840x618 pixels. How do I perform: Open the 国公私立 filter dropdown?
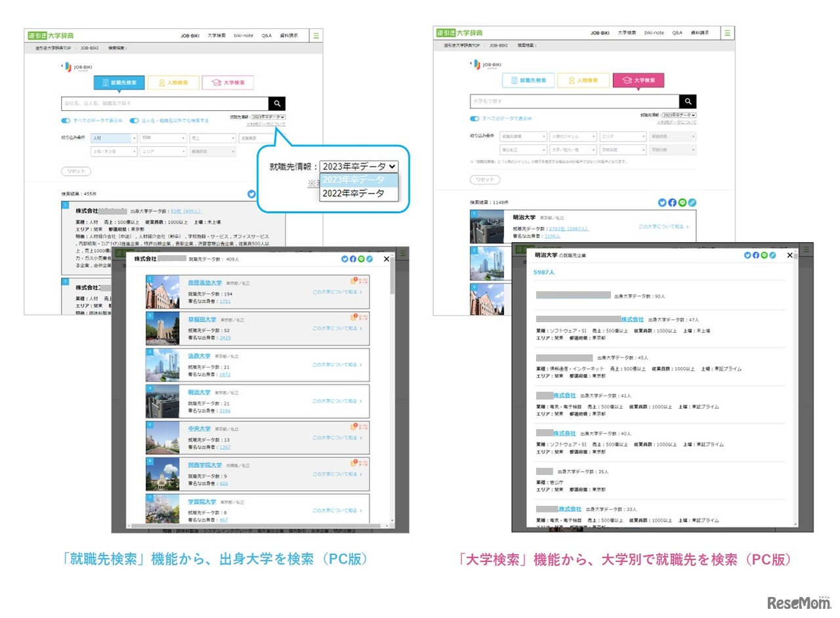[524, 150]
